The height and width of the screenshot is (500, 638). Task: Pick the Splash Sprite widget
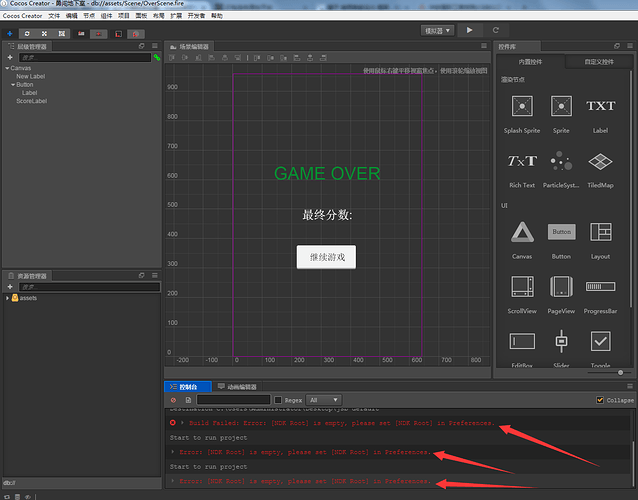pyautogui.click(x=522, y=114)
